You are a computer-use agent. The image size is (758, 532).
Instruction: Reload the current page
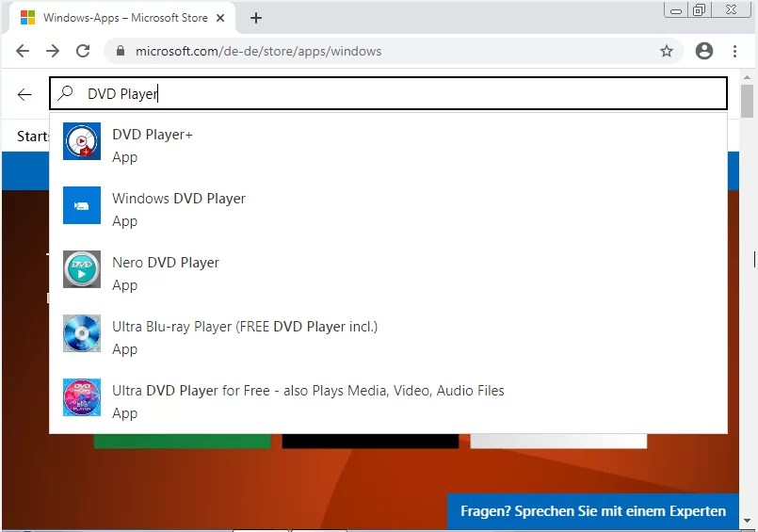83,51
